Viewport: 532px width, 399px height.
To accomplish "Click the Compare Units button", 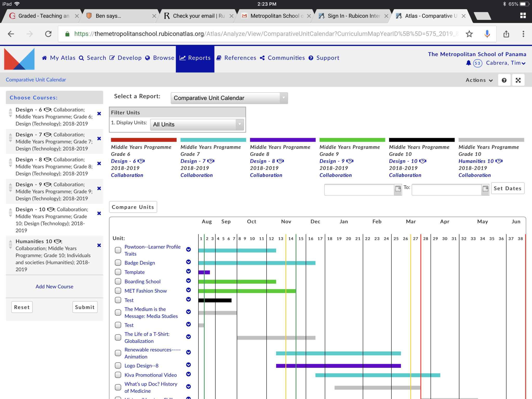I will [133, 207].
